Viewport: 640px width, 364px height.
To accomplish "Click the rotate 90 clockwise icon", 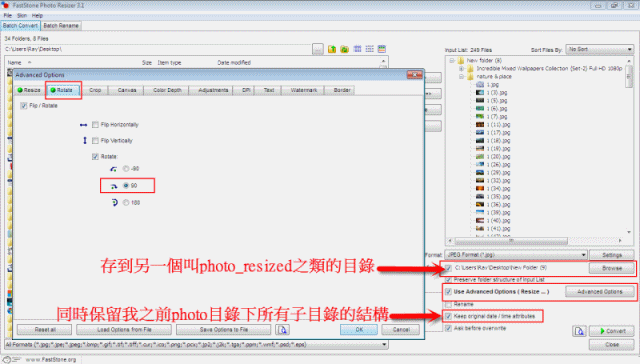I will click(x=114, y=186).
